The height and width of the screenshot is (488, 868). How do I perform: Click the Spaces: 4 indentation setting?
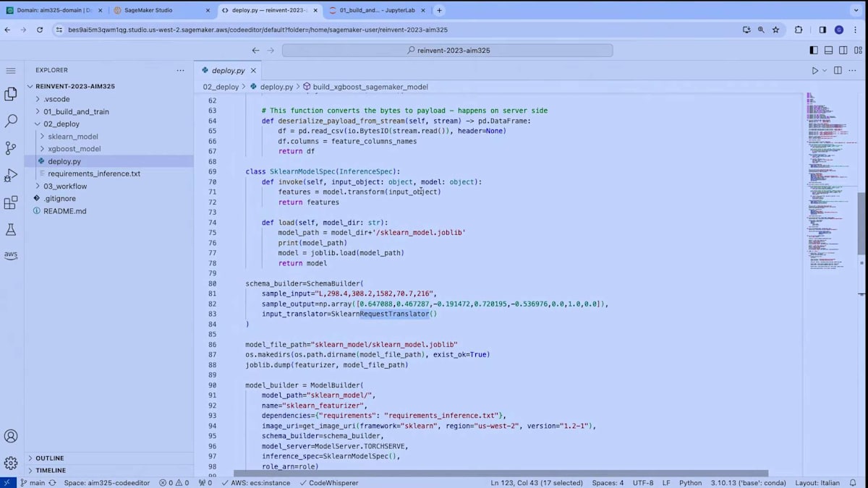(608, 482)
